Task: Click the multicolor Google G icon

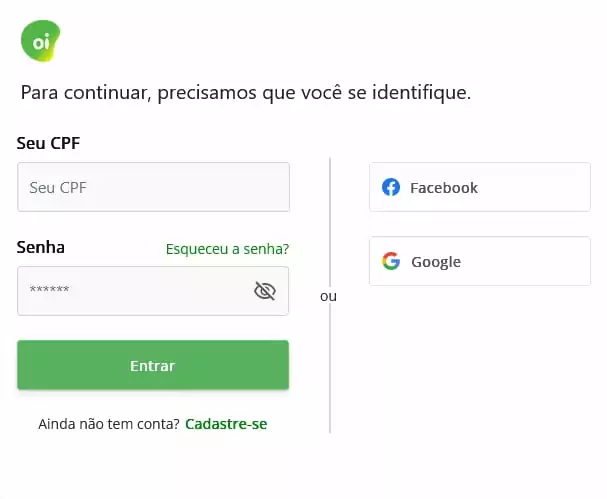Action: [x=391, y=261]
